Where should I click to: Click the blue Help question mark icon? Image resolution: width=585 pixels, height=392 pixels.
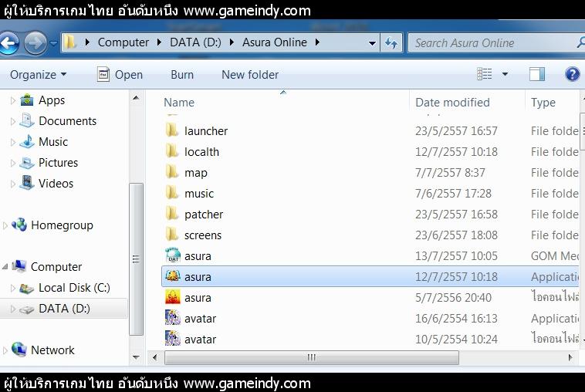(572, 74)
